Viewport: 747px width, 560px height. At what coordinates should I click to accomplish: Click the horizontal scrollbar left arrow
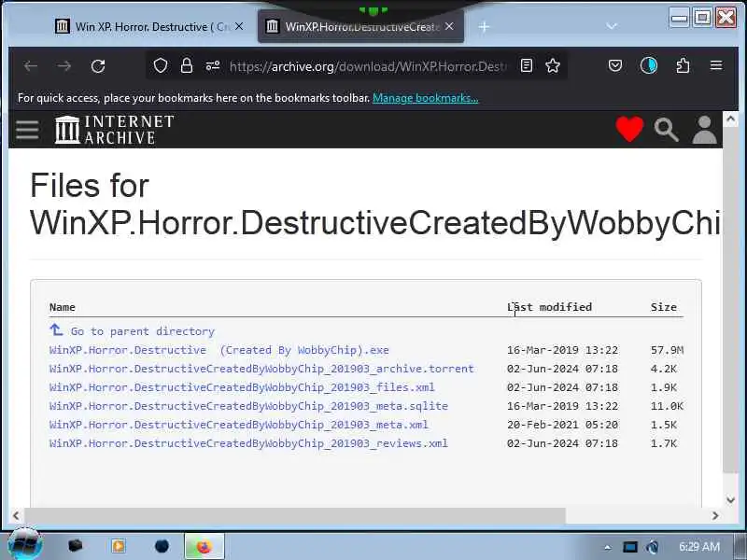tap(16, 515)
